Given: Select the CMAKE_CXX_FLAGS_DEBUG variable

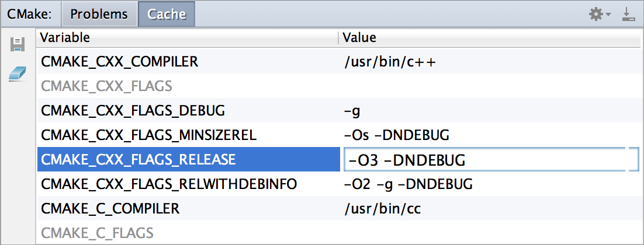Looking at the screenshot, I should pyautogui.click(x=133, y=110).
